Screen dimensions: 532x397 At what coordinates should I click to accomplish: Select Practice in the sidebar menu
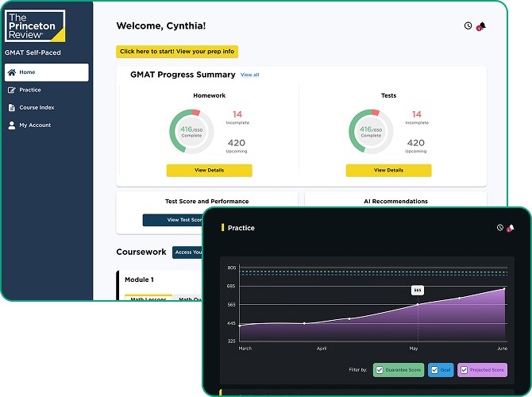coord(30,90)
